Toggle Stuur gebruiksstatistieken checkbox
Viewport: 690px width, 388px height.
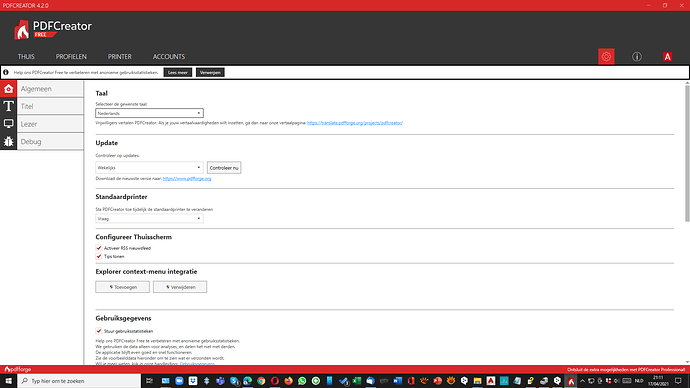(x=99, y=331)
